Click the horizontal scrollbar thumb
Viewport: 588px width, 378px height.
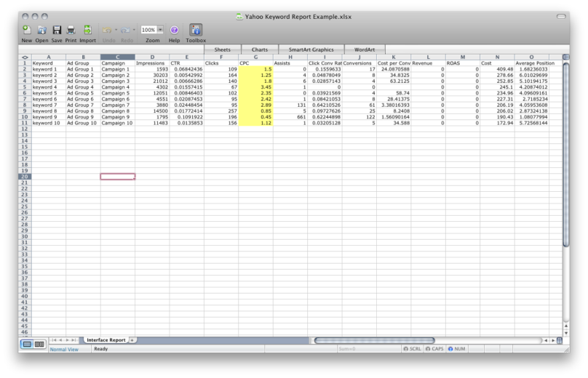pyautogui.click(x=374, y=340)
